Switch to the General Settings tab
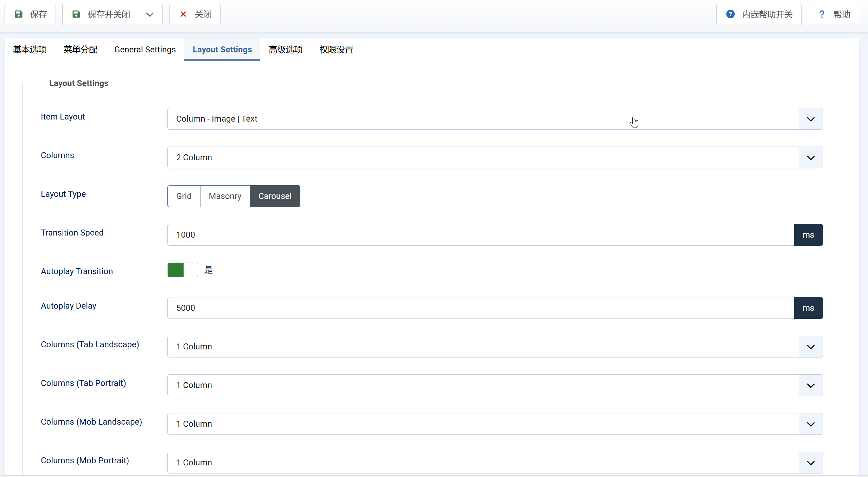The width and height of the screenshot is (868, 477). tap(145, 50)
